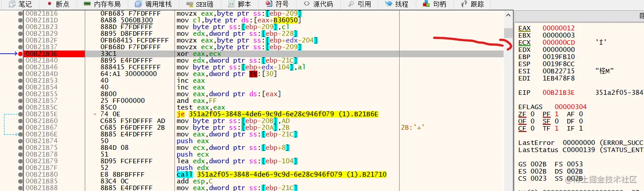
Task: Select the EBP value 0019FB10
Action: [558, 57]
